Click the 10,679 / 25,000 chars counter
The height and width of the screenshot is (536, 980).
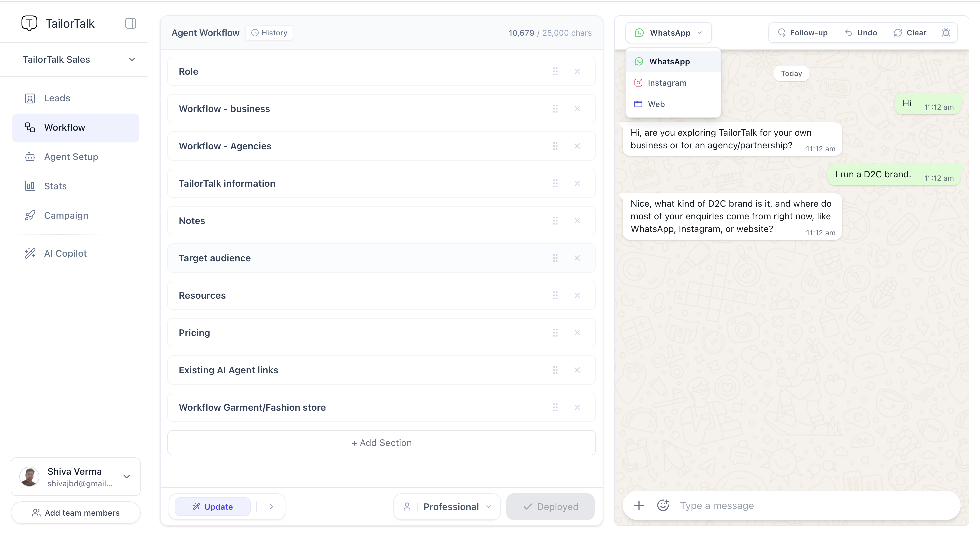point(550,33)
